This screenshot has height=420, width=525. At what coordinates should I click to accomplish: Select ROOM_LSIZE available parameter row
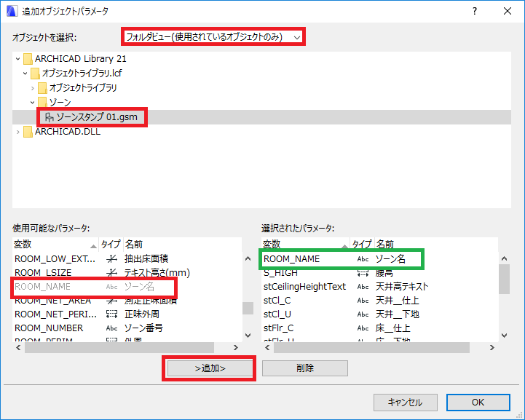click(x=127, y=273)
